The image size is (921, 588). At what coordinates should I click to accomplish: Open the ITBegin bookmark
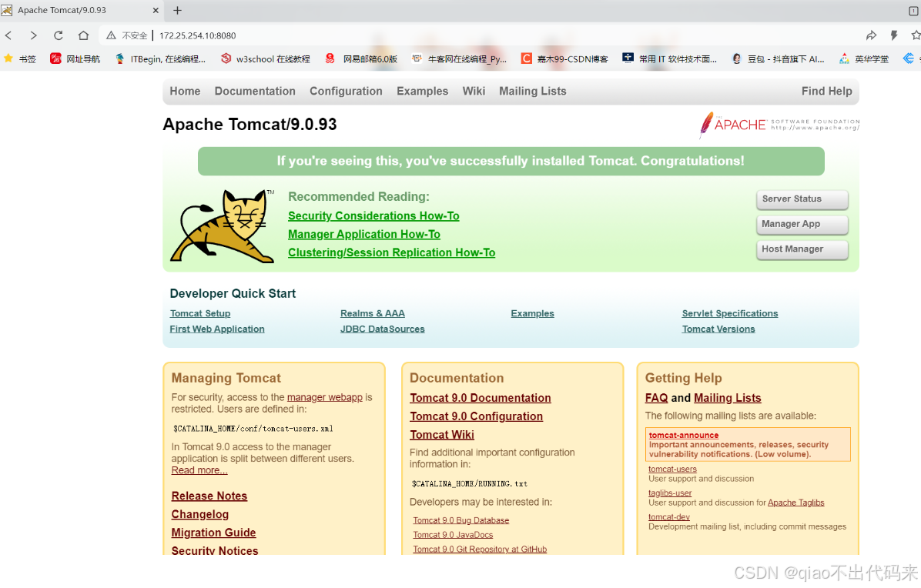[x=160, y=58]
